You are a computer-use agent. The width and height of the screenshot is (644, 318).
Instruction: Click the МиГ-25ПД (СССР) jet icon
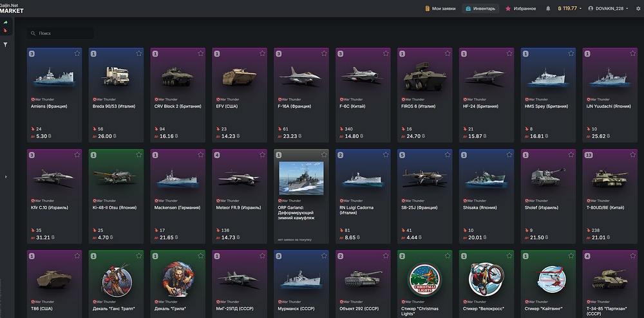239,278
